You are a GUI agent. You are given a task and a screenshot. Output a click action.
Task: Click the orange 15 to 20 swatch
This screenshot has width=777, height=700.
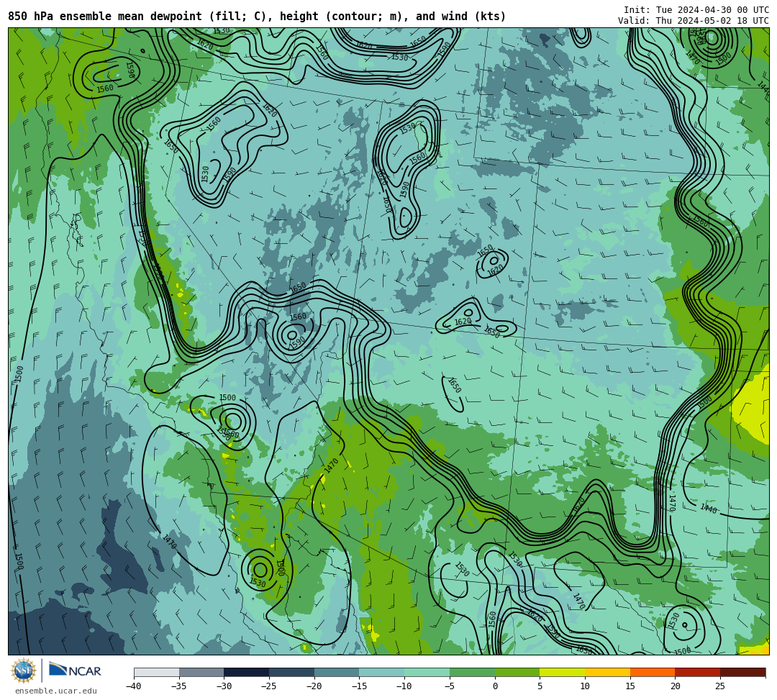click(x=653, y=672)
